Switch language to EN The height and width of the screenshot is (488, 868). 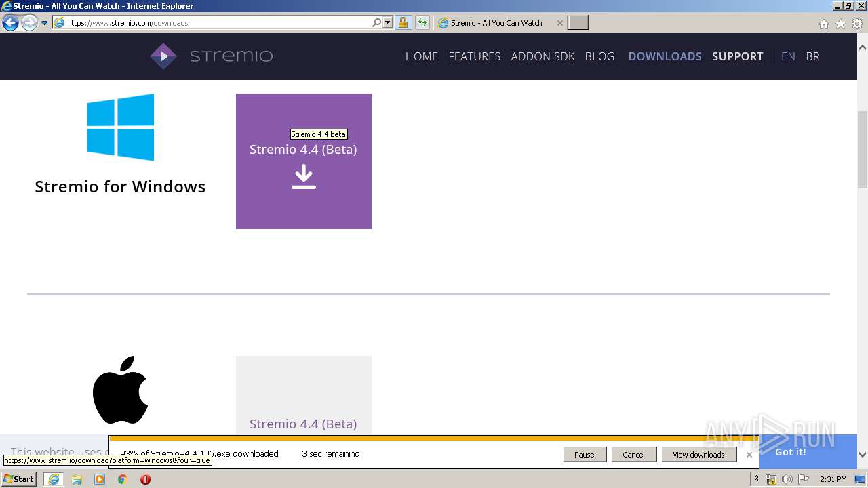click(788, 56)
